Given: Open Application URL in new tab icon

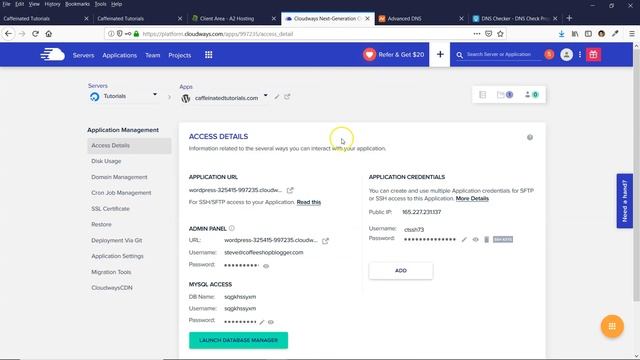Looking at the screenshot, I should (x=290, y=190).
